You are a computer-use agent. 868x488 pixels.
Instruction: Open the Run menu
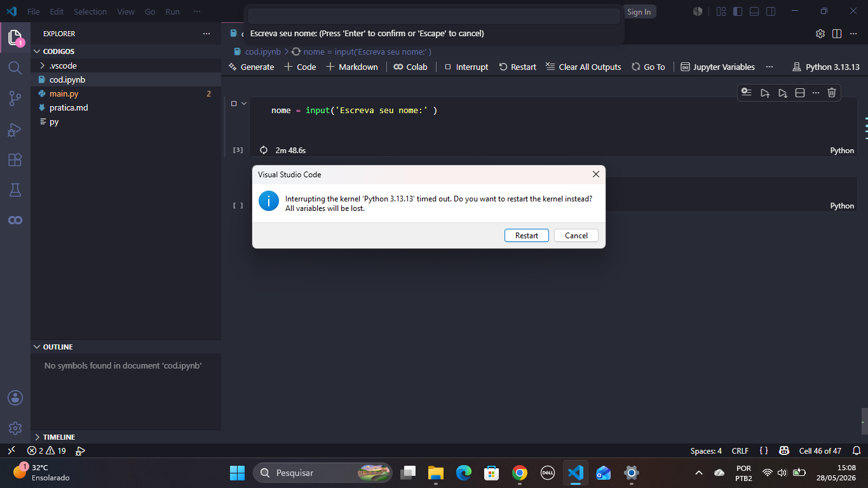[172, 11]
